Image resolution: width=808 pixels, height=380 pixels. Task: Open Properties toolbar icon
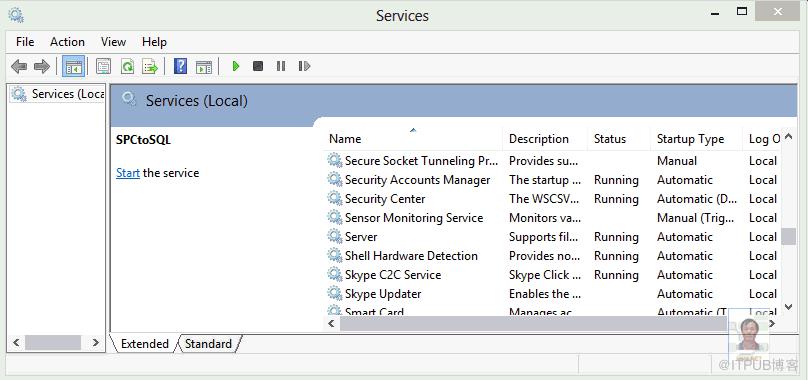coord(104,67)
